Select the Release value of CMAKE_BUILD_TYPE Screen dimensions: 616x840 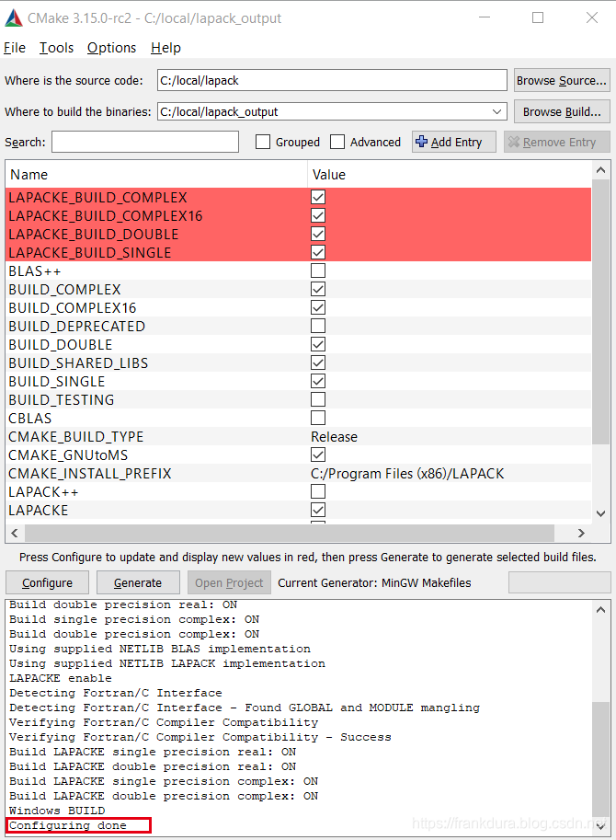(334, 437)
